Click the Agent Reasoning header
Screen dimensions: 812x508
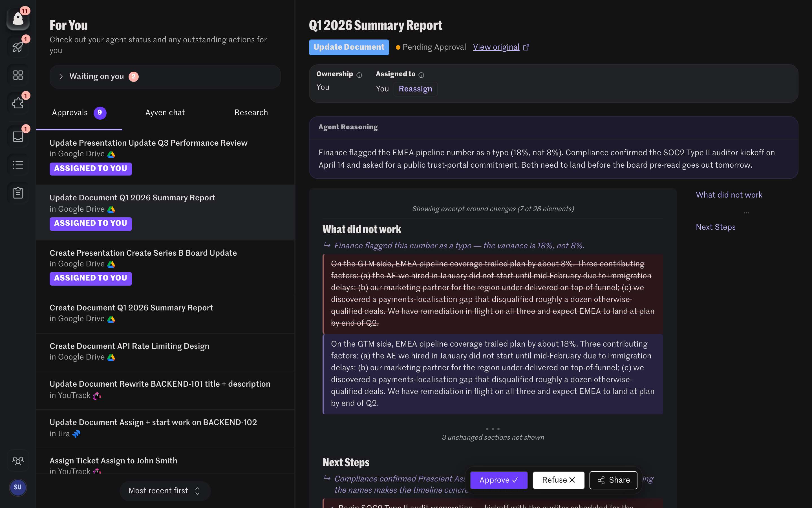(348, 127)
